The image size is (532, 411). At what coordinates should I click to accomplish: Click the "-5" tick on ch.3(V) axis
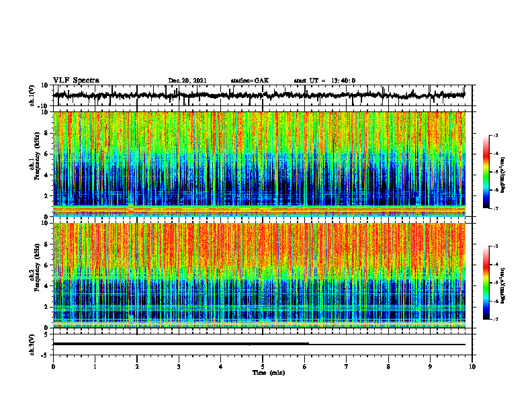click(46, 355)
